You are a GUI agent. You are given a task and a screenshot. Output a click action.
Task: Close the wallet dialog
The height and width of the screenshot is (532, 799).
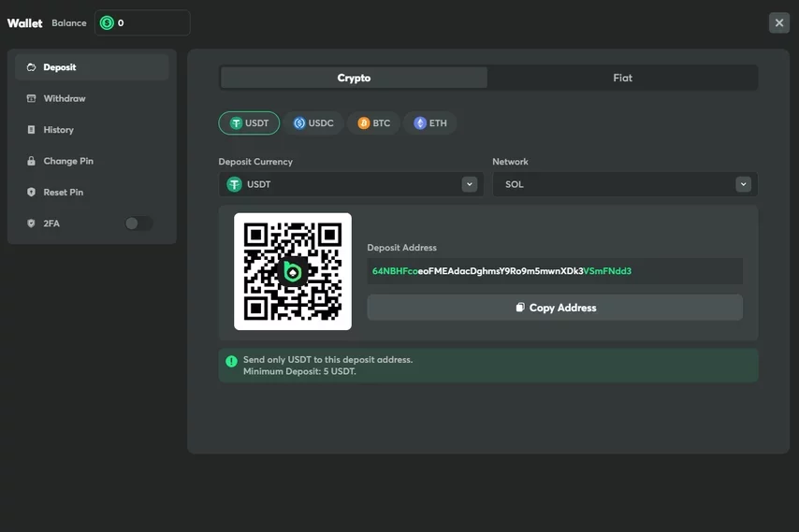click(x=778, y=22)
